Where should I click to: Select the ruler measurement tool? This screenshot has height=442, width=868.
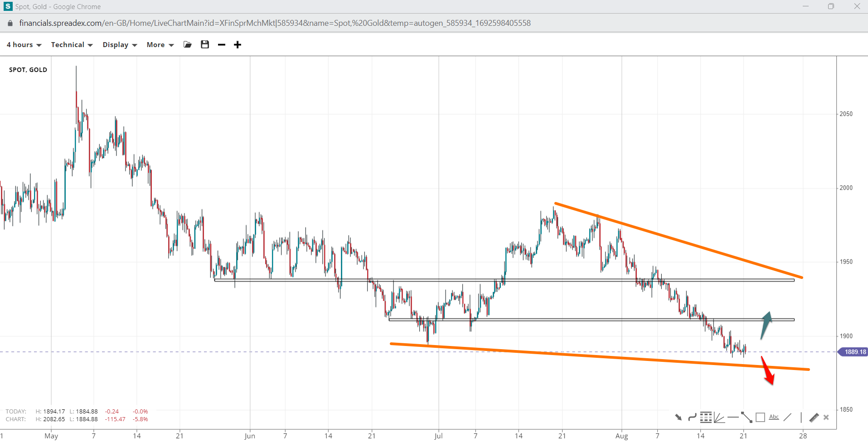click(x=814, y=417)
